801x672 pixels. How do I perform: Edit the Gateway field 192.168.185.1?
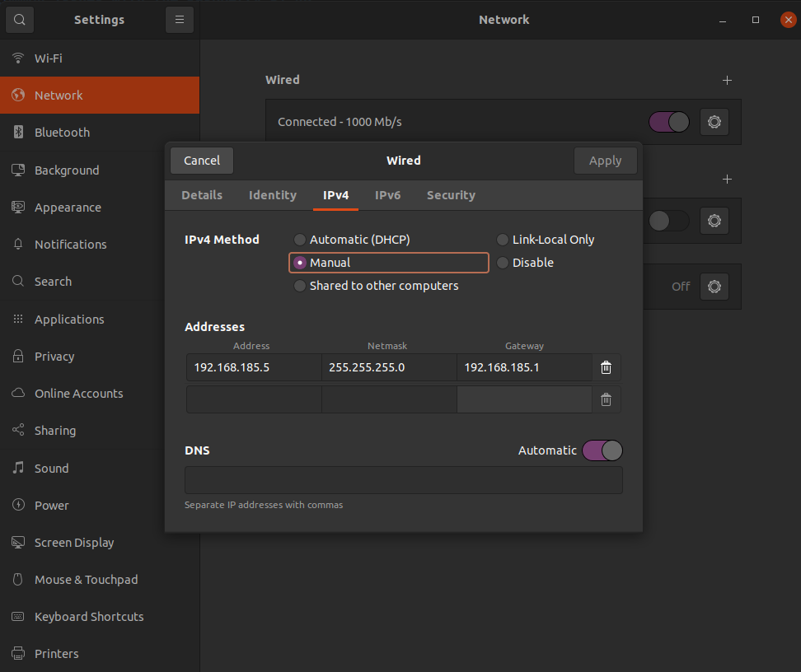tap(524, 367)
